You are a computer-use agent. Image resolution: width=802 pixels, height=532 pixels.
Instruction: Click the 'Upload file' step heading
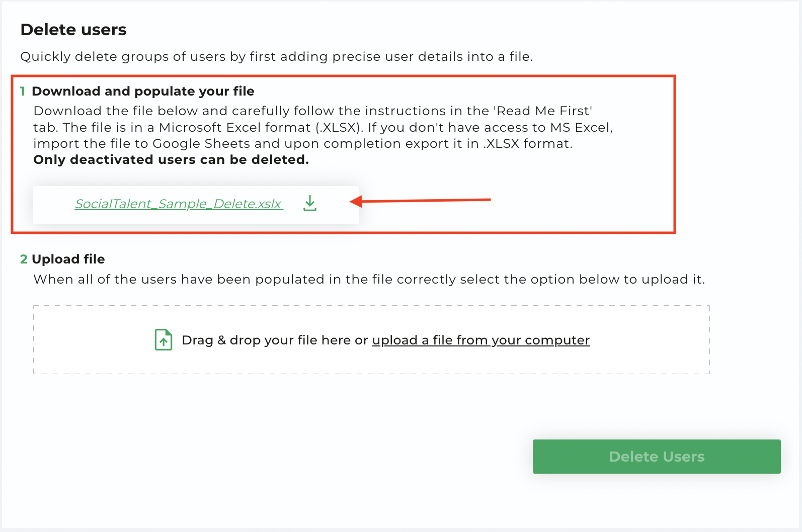click(x=68, y=259)
